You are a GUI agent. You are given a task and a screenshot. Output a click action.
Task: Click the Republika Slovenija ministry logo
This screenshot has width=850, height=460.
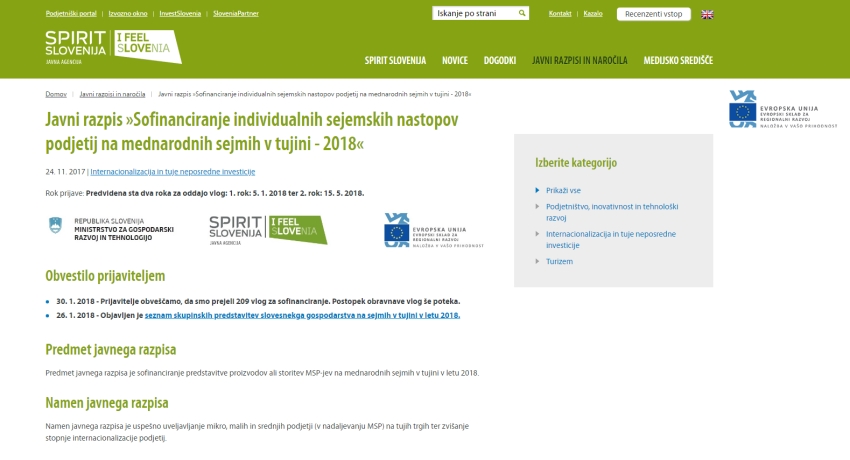(111, 229)
